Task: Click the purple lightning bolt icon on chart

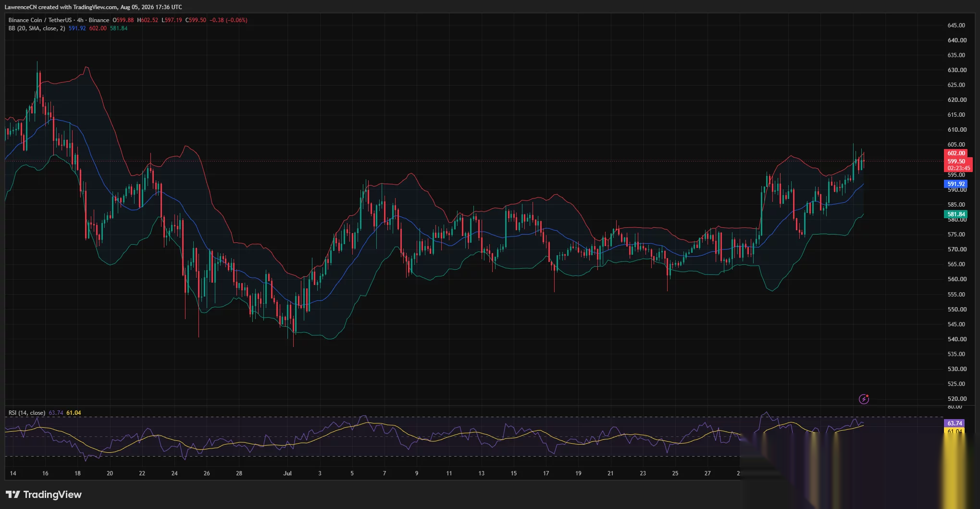Action: pyautogui.click(x=864, y=399)
